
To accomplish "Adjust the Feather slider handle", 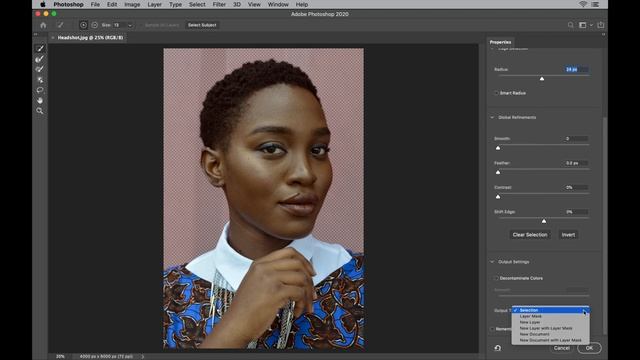I will 498,172.
